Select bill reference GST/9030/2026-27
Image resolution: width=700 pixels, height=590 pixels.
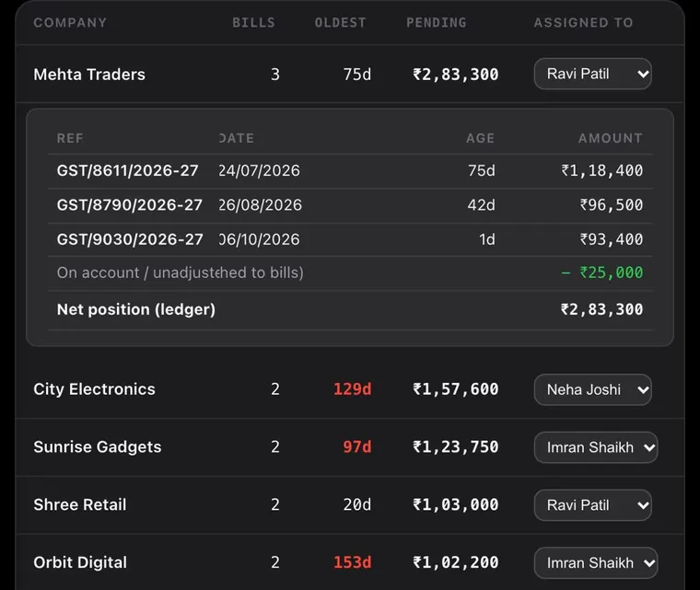coord(130,239)
